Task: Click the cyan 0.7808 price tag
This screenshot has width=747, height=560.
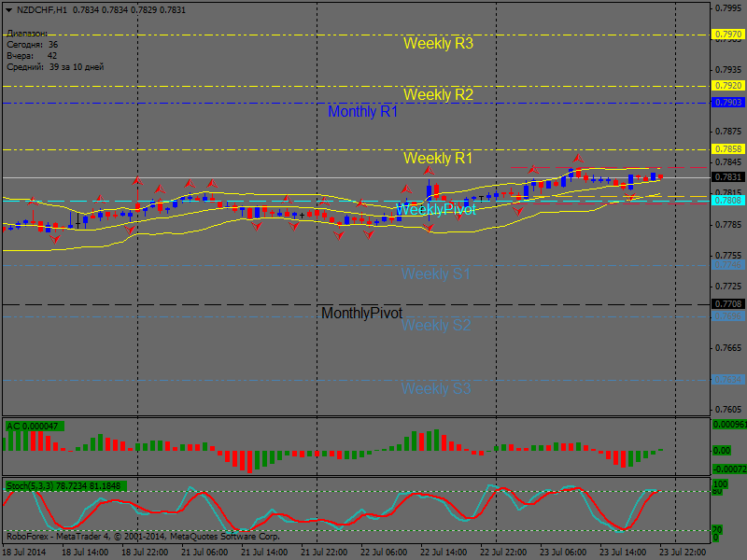Action: tap(728, 201)
